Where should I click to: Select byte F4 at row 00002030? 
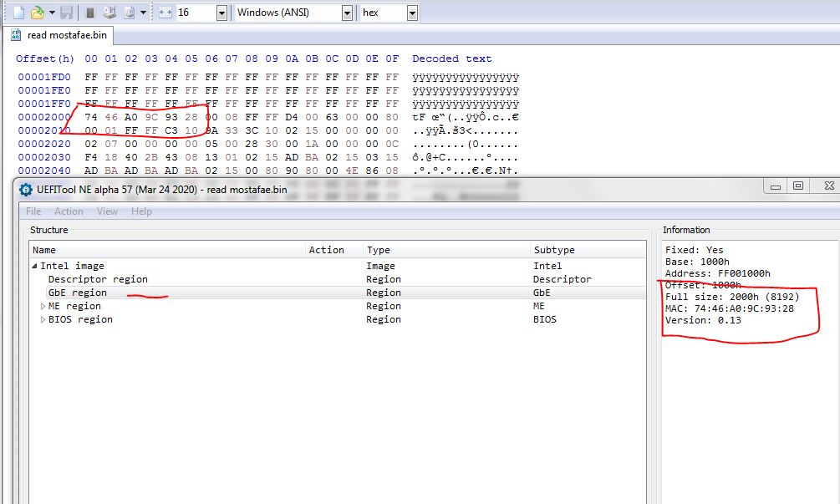(91, 157)
